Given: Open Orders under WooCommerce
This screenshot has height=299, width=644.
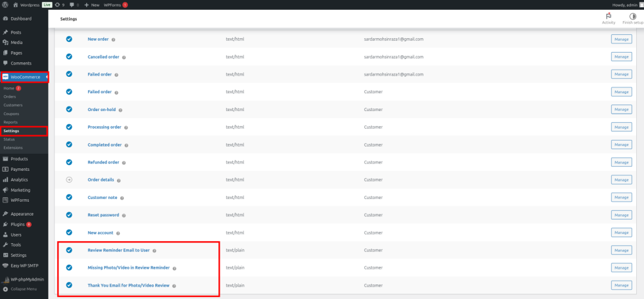Looking at the screenshot, I should (x=9, y=97).
